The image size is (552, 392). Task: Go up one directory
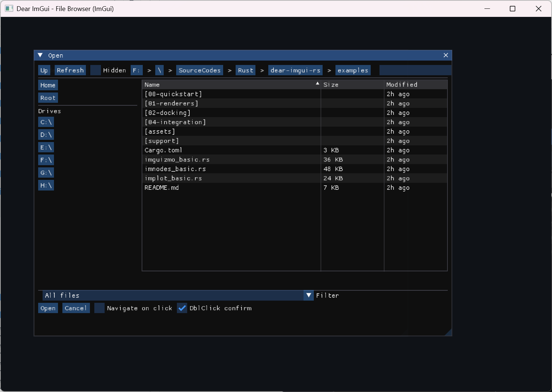44,70
